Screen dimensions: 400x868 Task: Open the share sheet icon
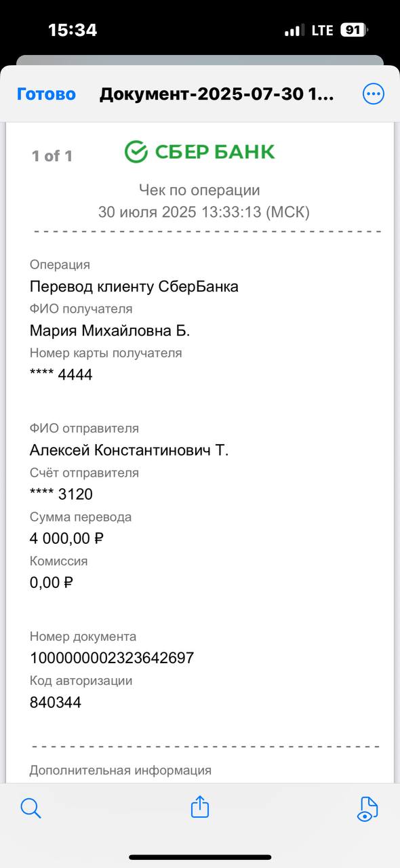pos(200,806)
